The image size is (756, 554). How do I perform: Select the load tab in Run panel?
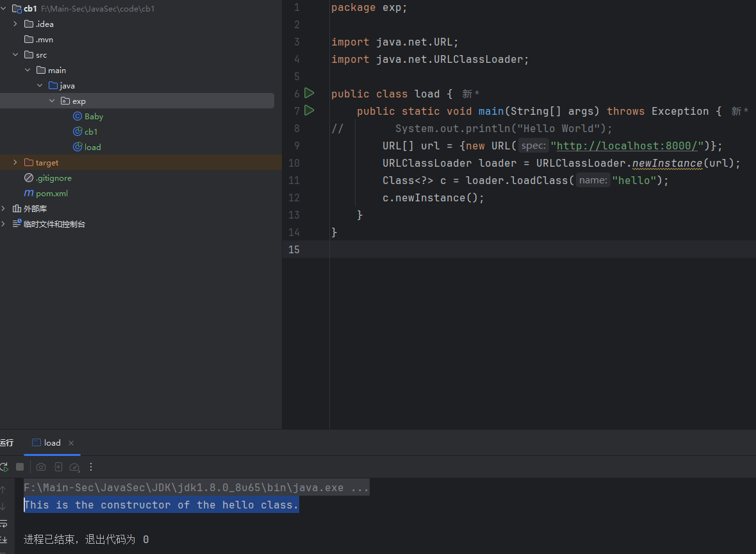pos(52,442)
